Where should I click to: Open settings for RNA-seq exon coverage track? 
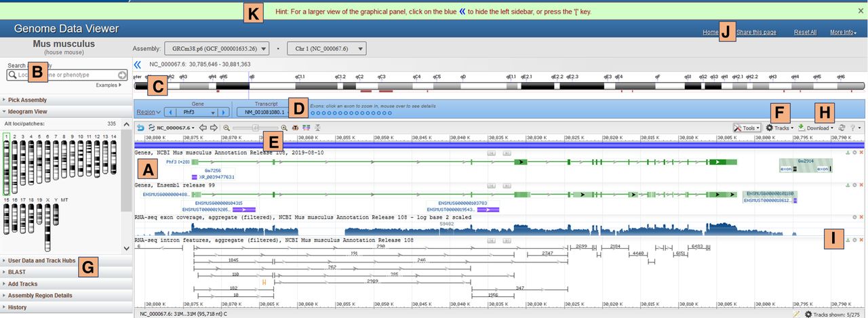click(854, 217)
